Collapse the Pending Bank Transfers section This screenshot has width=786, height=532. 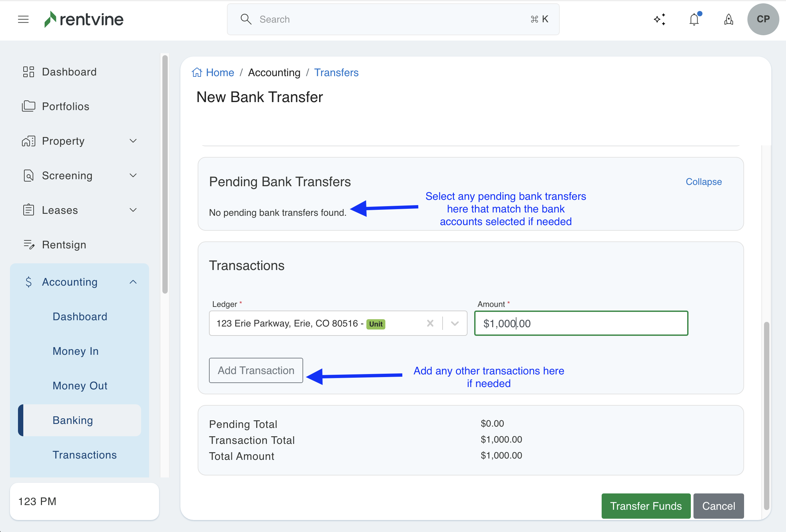click(703, 182)
